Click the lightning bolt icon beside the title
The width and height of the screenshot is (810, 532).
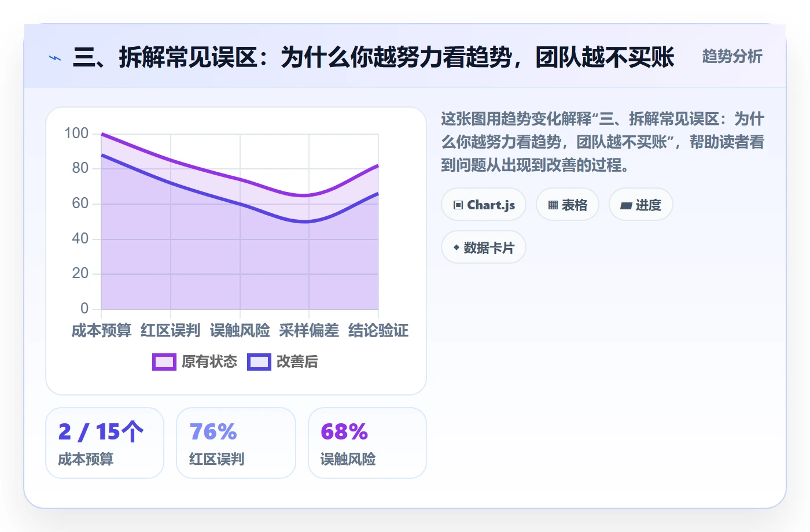(x=55, y=58)
